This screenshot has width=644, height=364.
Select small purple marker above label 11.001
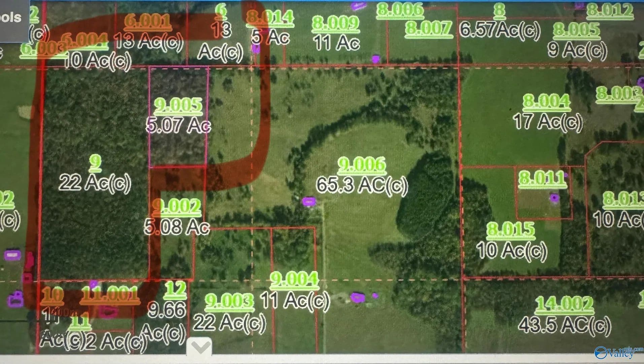pyautogui.click(x=94, y=284)
